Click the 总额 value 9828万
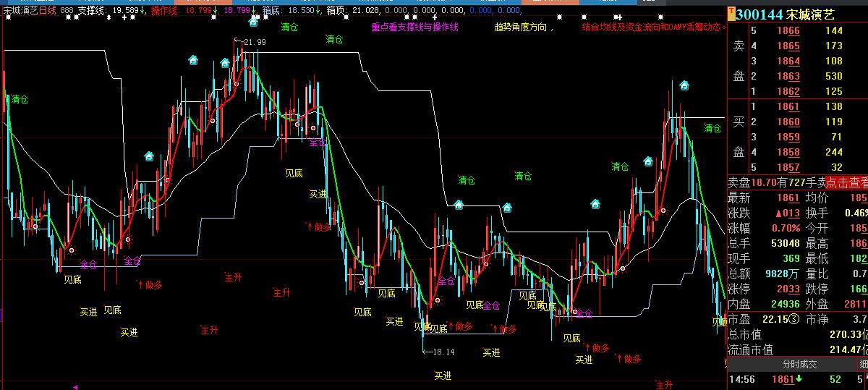The height and width of the screenshot is (390, 868). 783,274
